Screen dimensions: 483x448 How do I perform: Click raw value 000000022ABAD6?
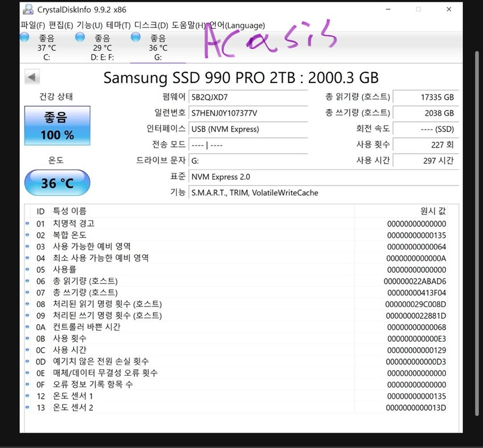(x=415, y=281)
